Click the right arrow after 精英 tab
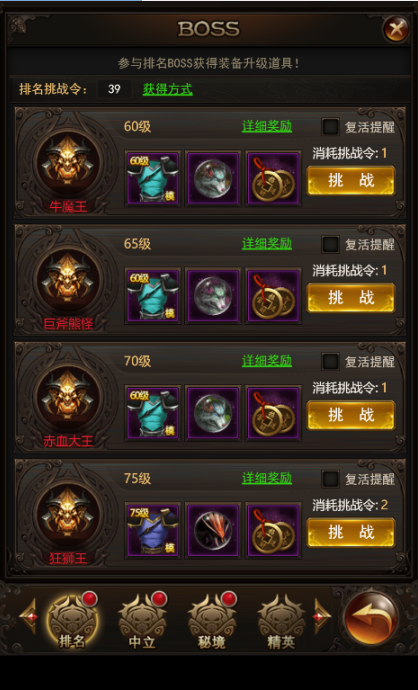The width and height of the screenshot is (418, 690). 323,617
